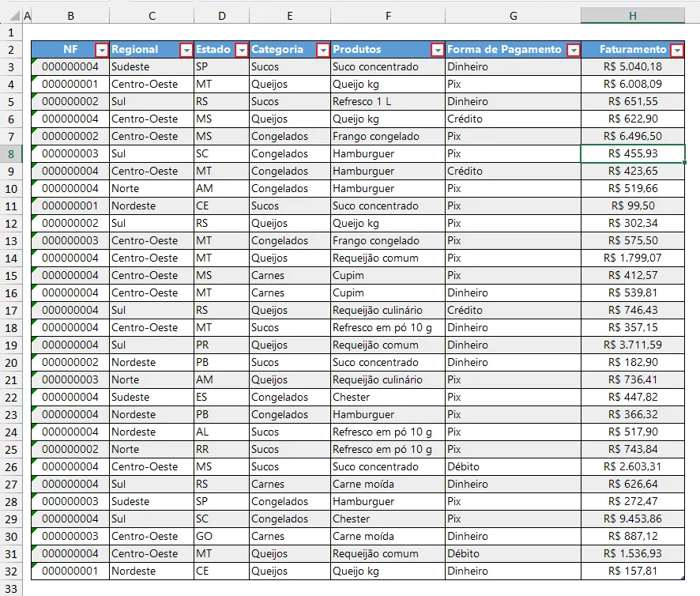Screen dimensions: 700x596
Task: Click Sucos cell in row 18
Action: point(290,327)
